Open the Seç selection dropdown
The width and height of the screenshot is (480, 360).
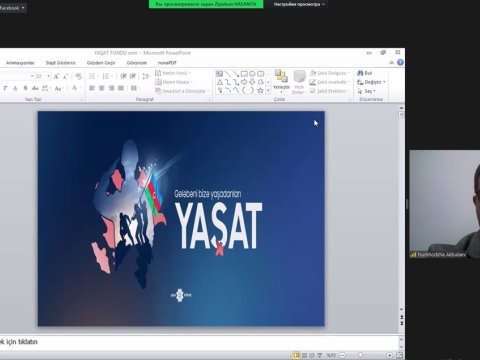(x=366, y=91)
